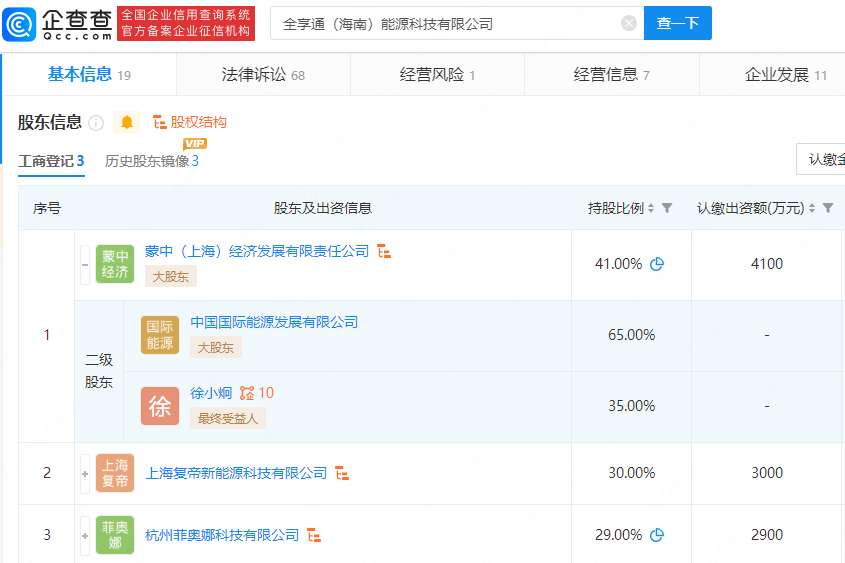Click the 股东及出资信息 column header

coord(322,208)
